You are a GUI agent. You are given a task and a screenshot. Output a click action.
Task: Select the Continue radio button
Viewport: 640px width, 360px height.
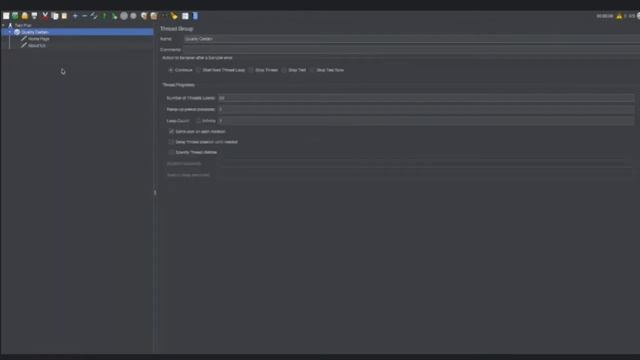click(x=171, y=70)
